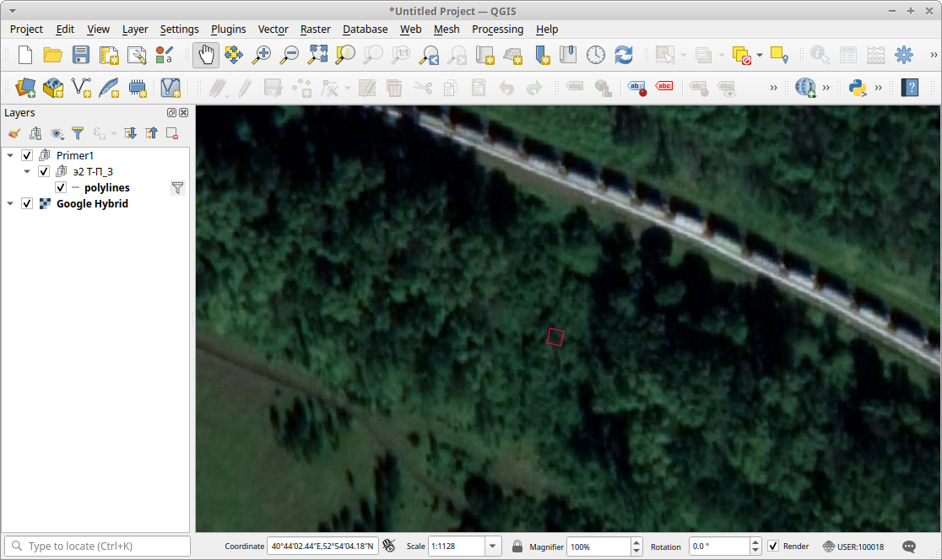Expand the Scale dropdown

tap(490, 546)
